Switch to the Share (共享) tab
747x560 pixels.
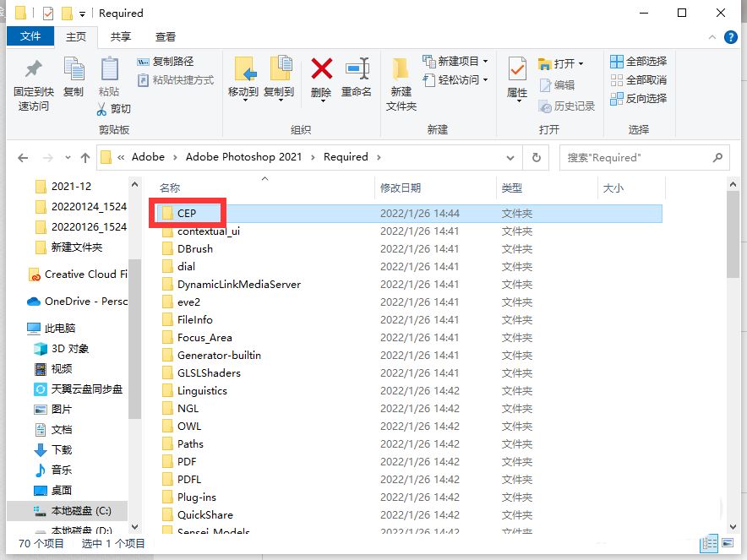121,36
